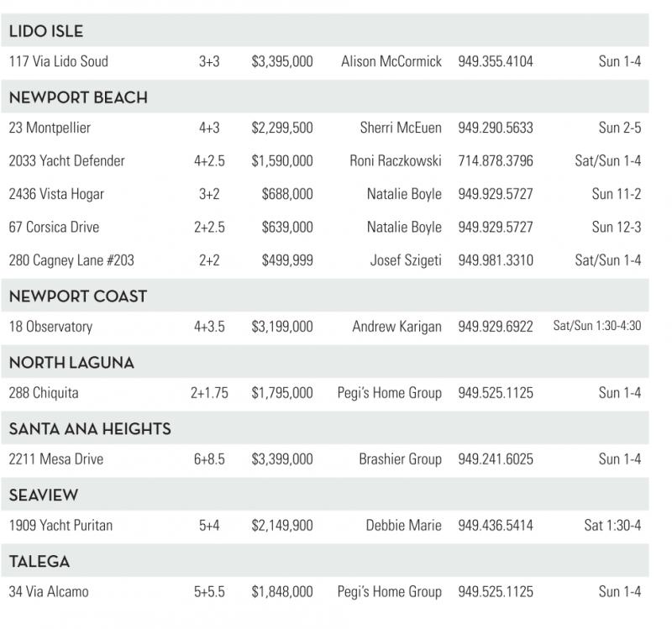Open the 23 Montpellier listing
The width and height of the screenshot is (672, 629).
pos(50,128)
